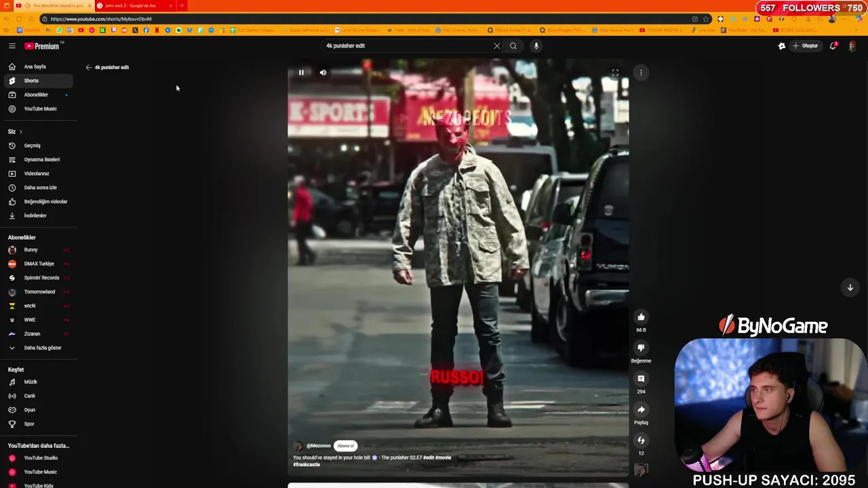This screenshot has height=488, width=868.
Task: Open Canlı live section
Action: click(x=39, y=396)
